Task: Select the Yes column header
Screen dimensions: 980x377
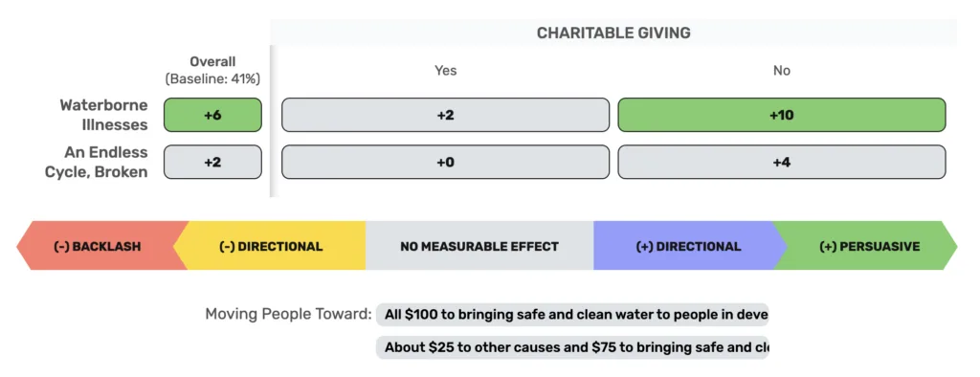Action: pyautogui.click(x=446, y=71)
